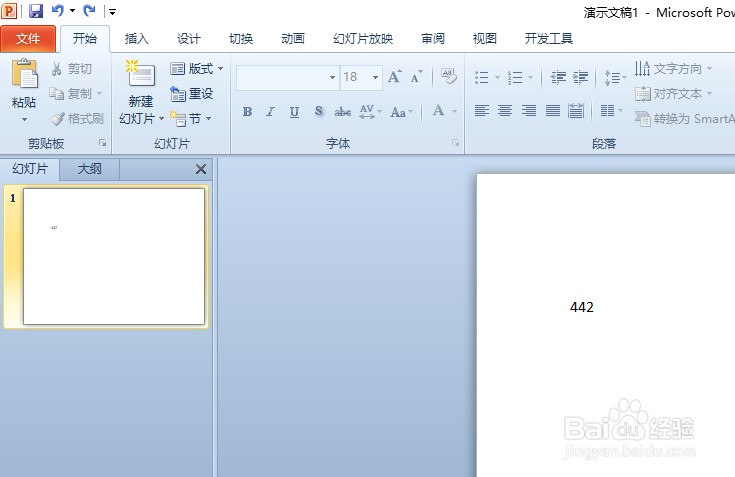Toggle justify text alignment
735x477 pixels.
553,111
